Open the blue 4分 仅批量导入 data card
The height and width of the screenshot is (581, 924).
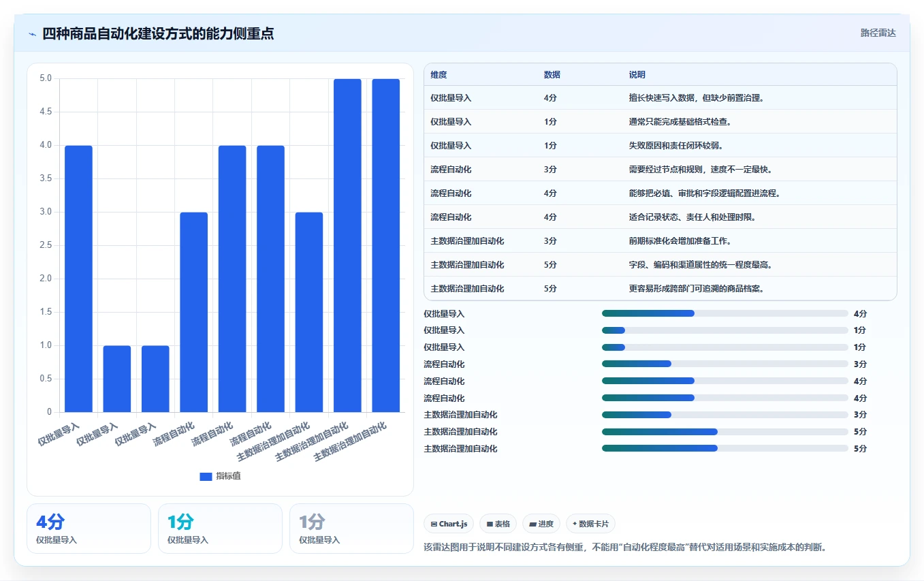[x=89, y=529]
